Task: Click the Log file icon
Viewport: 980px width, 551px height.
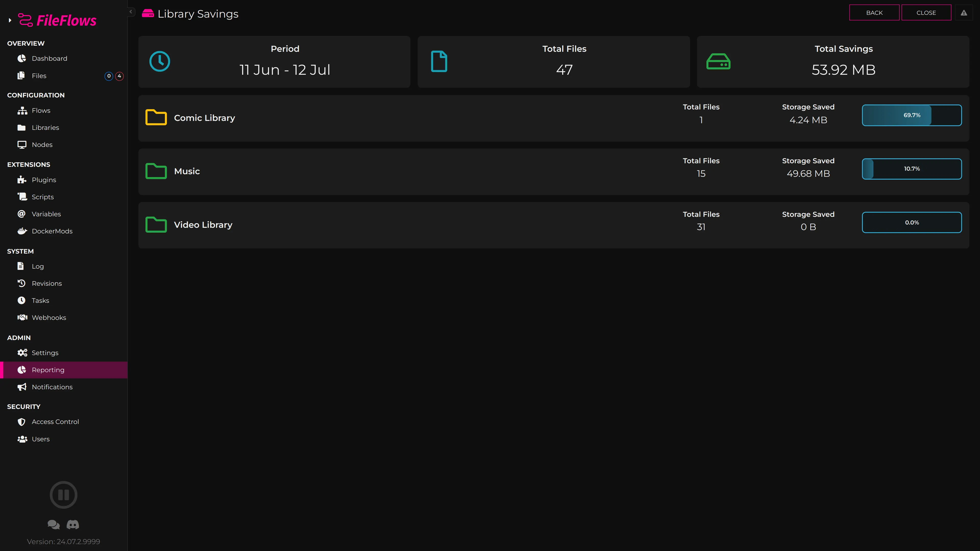Action: coord(21,266)
